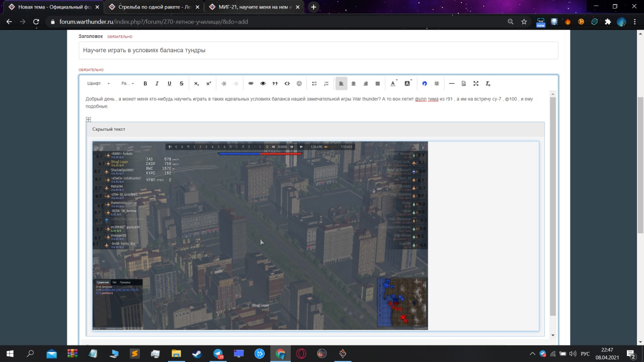Apply superscript formatting
The width and height of the screenshot is (644, 362).
coord(209,83)
